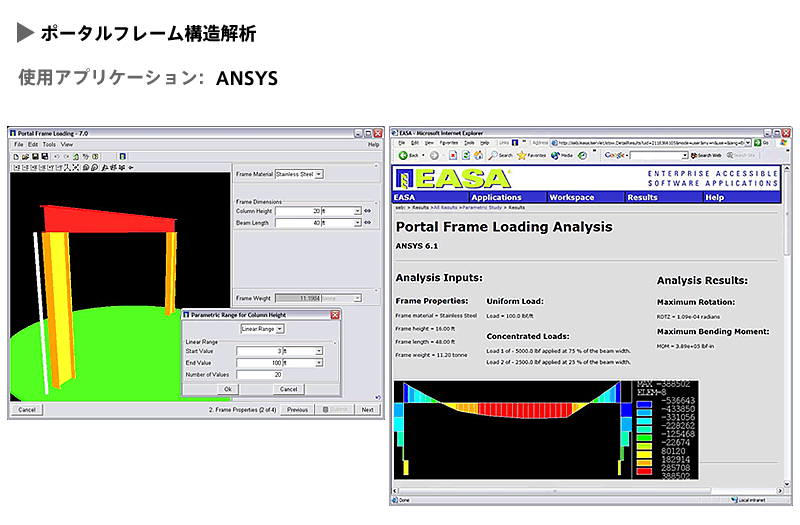Close the Parametric Range for Column Height dialog
This screenshot has height=525, width=800.
pos(335,315)
